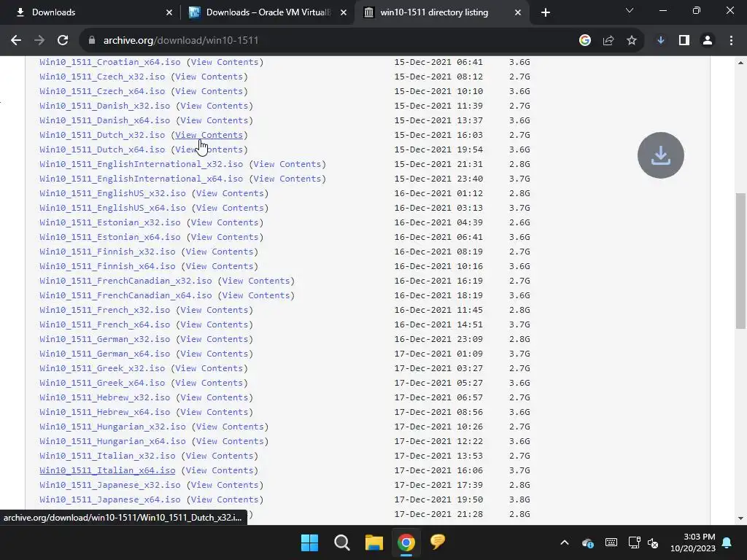
Task: Switch to Downloads – Oracle VM VirtualBox tab
Action: tap(267, 12)
